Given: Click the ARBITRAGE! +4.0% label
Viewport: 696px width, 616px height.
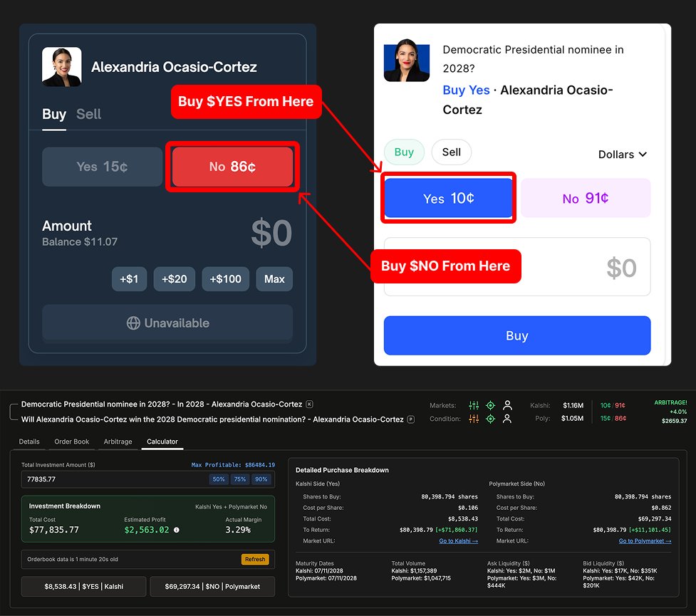Looking at the screenshot, I should point(670,407).
